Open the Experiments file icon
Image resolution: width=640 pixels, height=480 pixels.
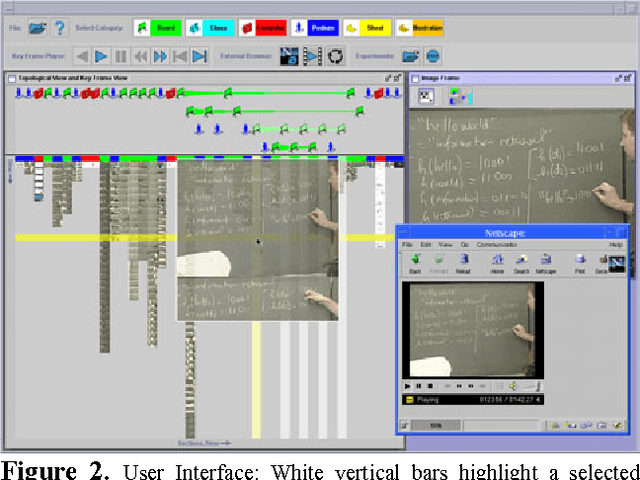411,56
